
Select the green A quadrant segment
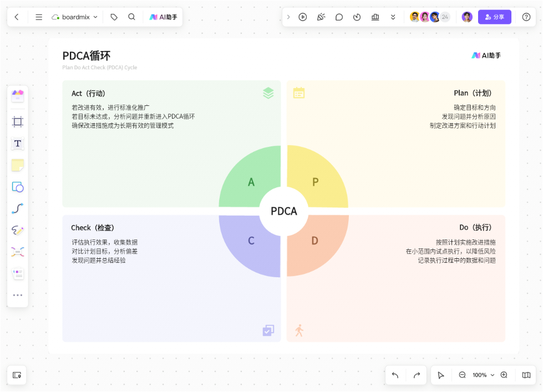(x=251, y=179)
